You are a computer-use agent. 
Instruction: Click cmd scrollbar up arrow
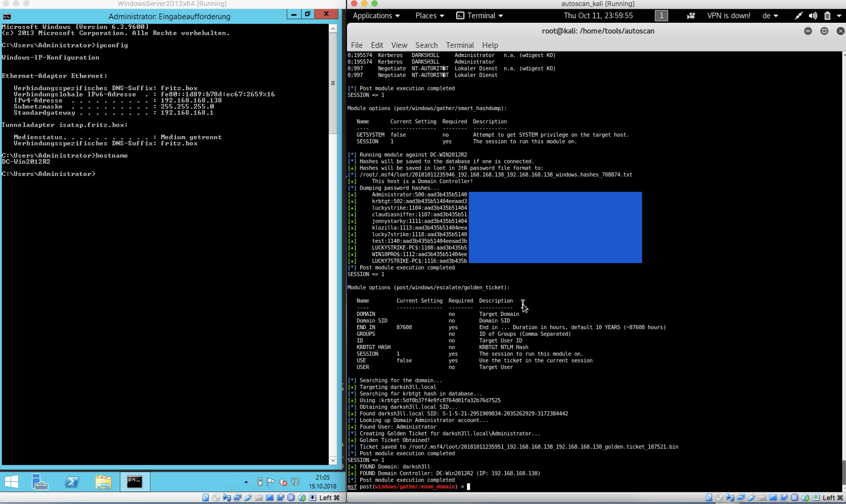pos(333,28)
